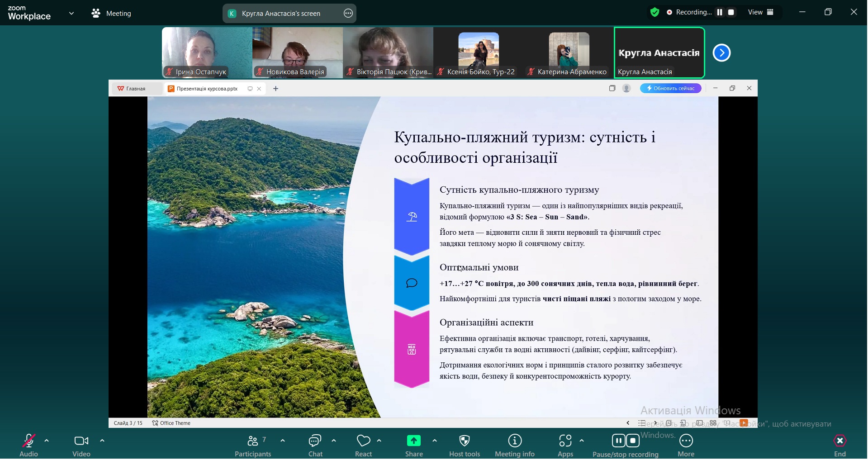
Task: Open the Apps panel
Action: 565,446
